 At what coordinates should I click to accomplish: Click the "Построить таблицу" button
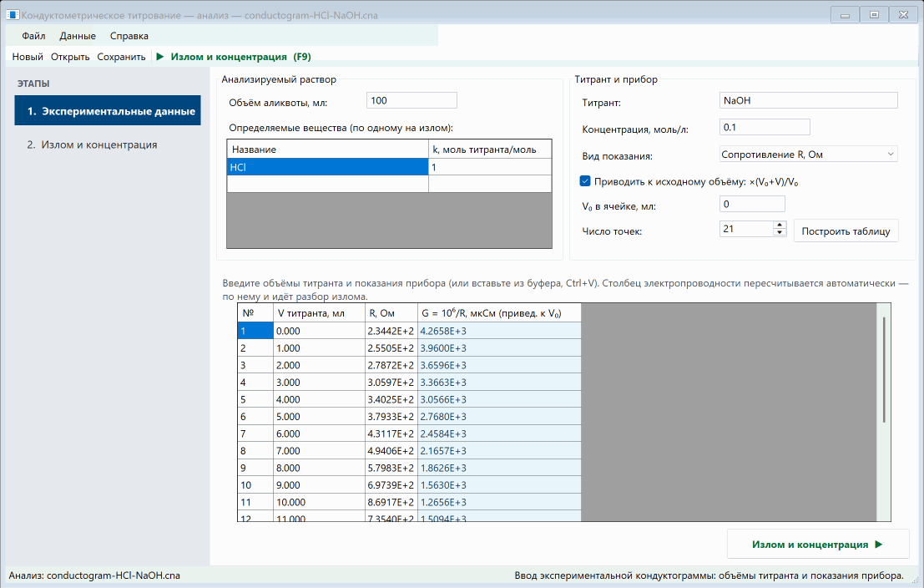point(846,231)
